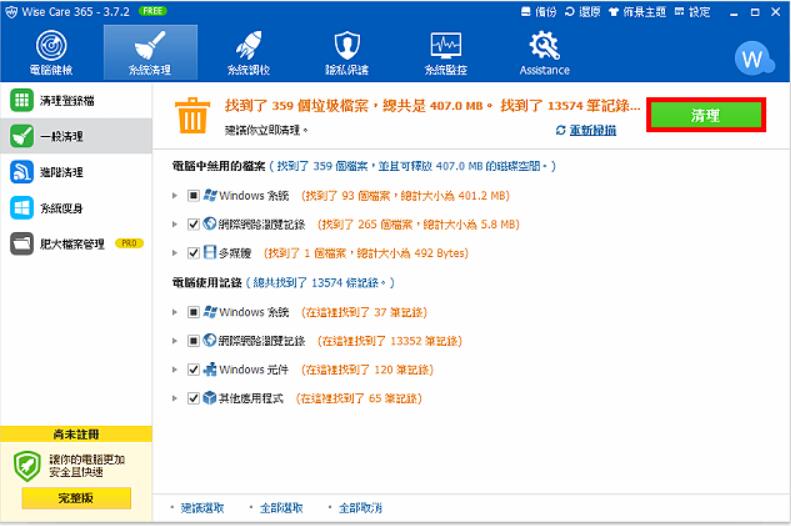
Task: Click the Windows 元件 puzzle icon
Action: pos(210,369)
